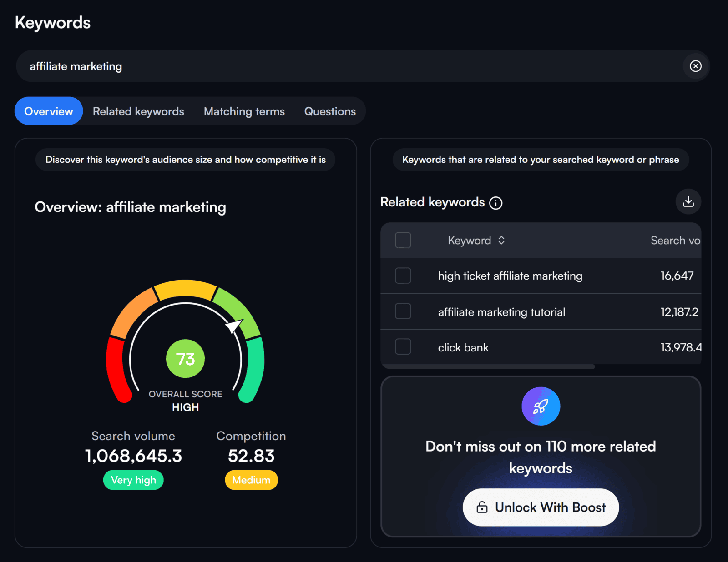This screenshot has width=728, height=562.
Task: Open the Related keywords info tooltip
Action: (496, 203)
